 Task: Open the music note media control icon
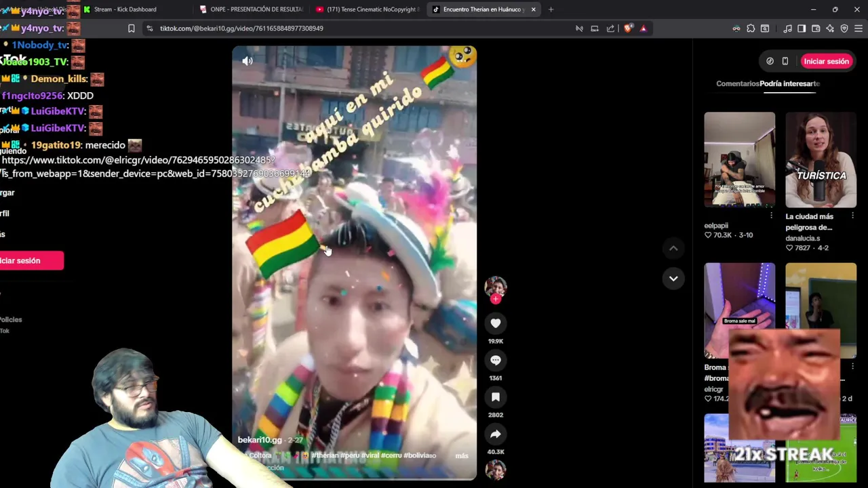787,28
